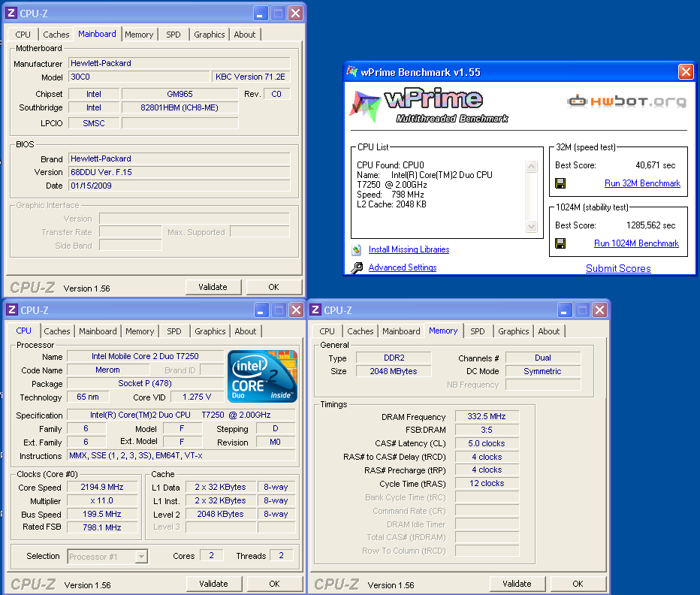Click the Core VID 1.275 V value
Viewport: 700px width, 595px height.
coord(197,397)
